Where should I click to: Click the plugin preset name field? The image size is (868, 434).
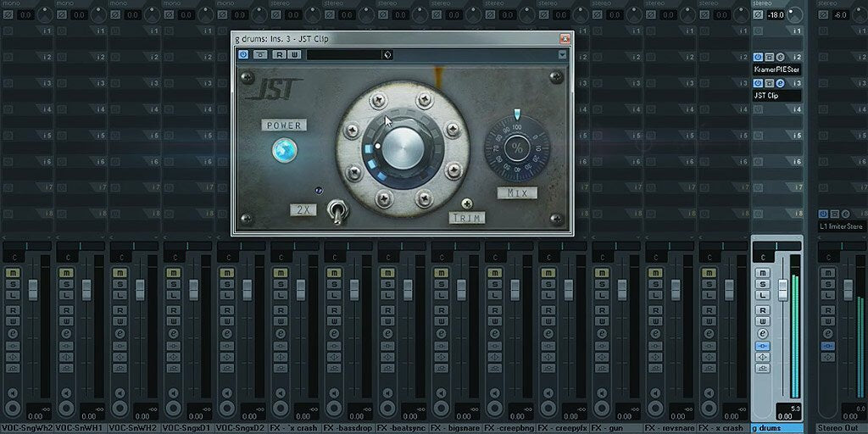pyautogui.click(x=343, y=55)
